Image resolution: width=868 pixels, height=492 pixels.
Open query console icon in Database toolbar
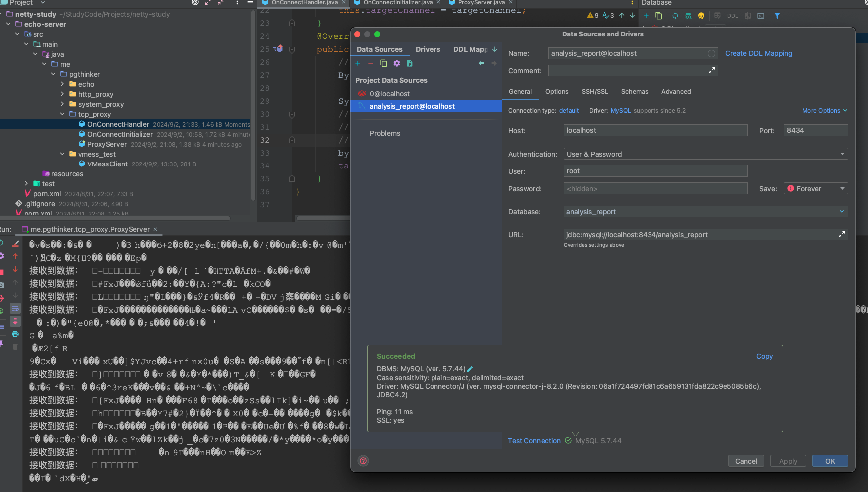(x=761, y=16)
